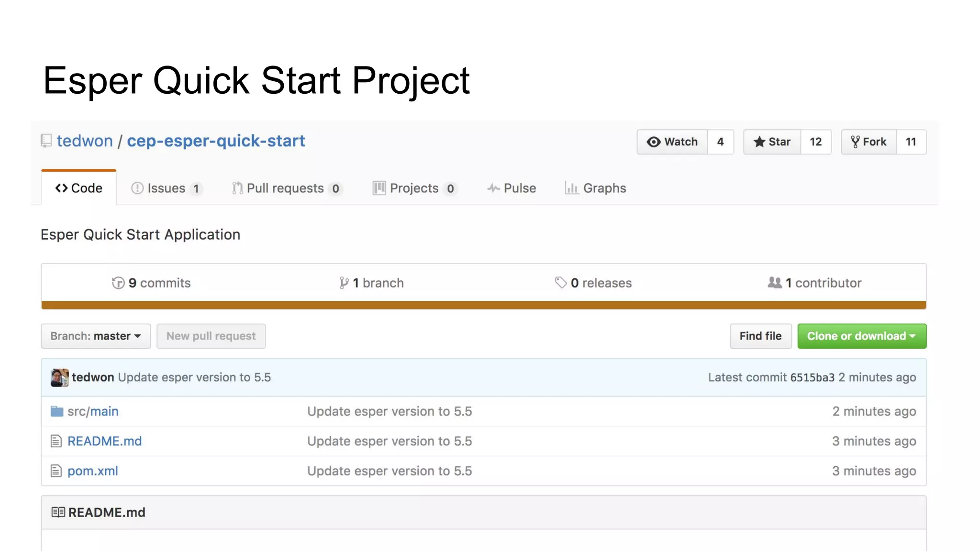This screenshot has width=980, height=551.
Task: Open the Projects tab
Action: [415, 188]
